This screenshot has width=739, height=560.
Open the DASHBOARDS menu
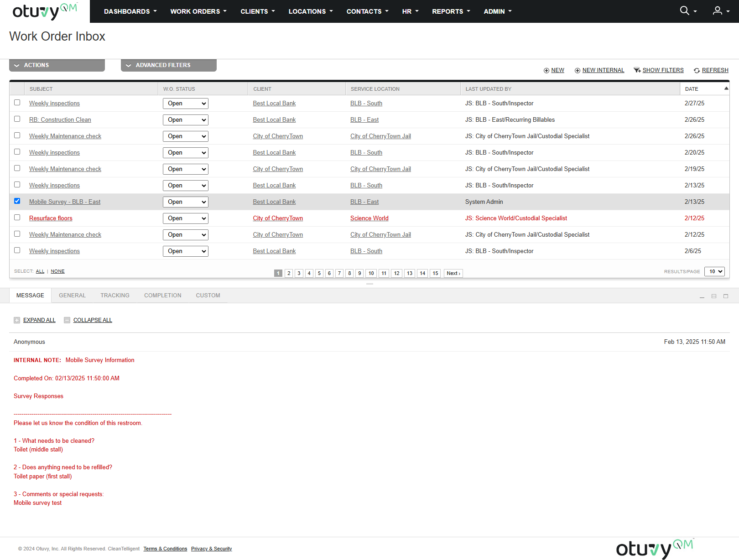click(130, 11)
